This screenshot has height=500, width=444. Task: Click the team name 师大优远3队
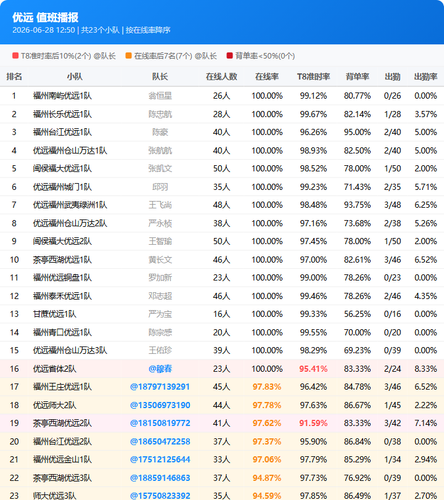(54, 496)
